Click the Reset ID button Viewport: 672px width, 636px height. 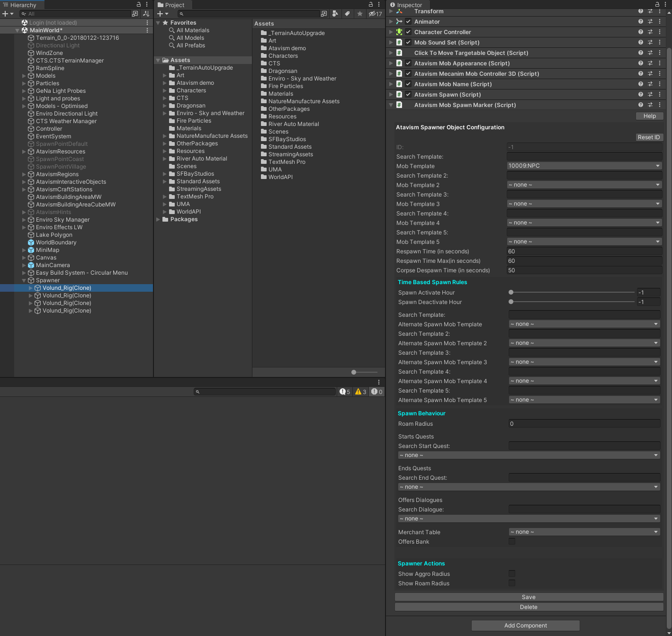pos(648,137)
